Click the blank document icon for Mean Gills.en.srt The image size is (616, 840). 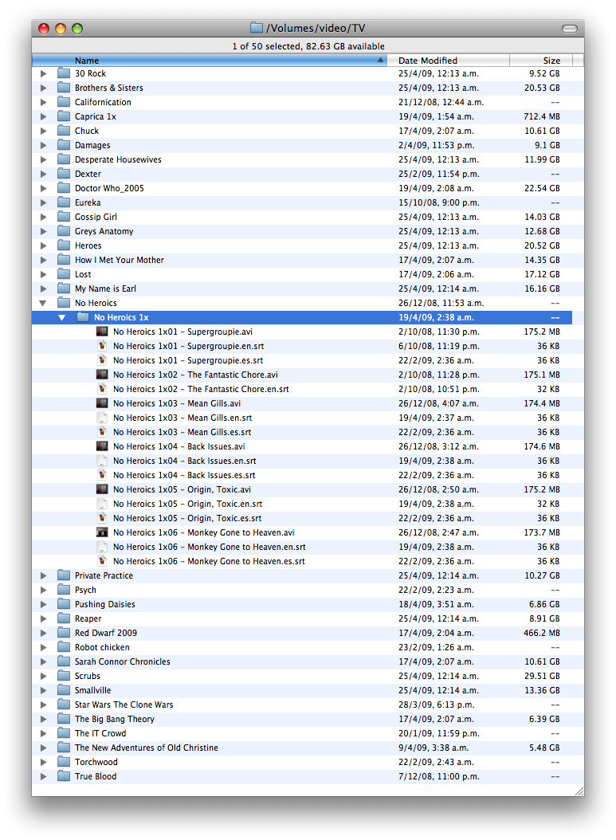(x=102, y=418)
